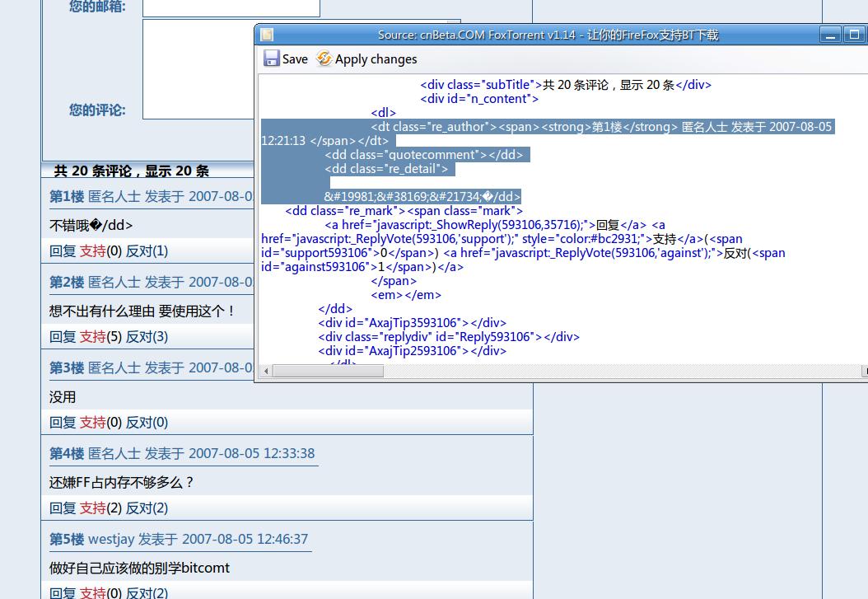
Task: Click the source line starting id="against593106"
Action: (362, 267)
